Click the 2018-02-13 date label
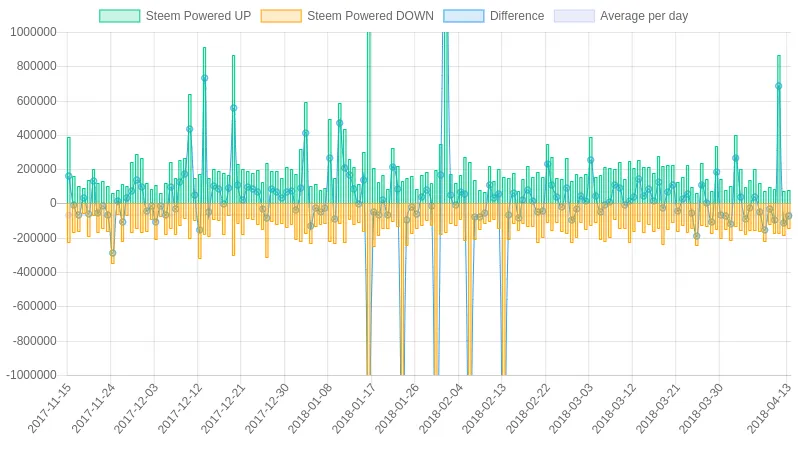The height and width of the screenshot is (450, 798). (x=484, y=408)
